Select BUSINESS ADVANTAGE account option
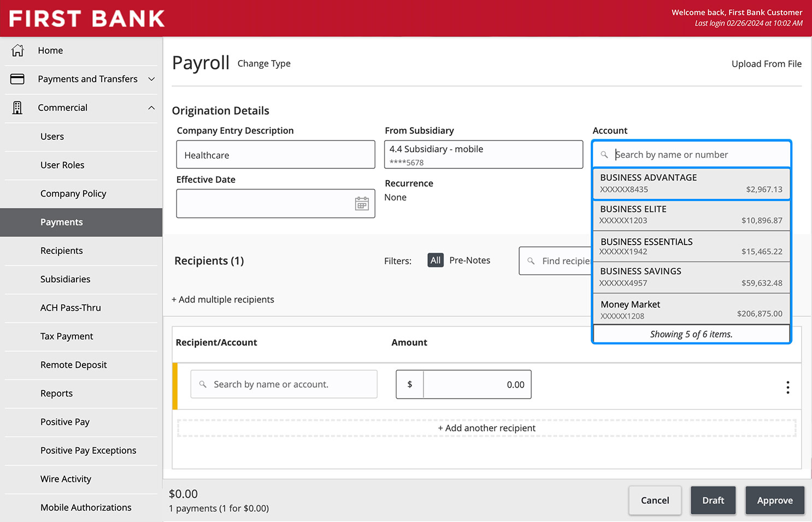The width and height of the screenshot is (812, 522). pyautogui.click(x=691, y=183)
